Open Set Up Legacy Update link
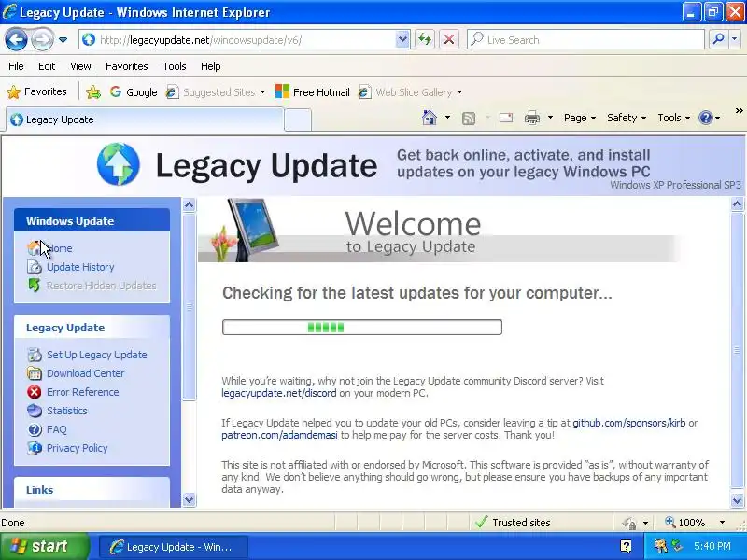The height and width of the screenshot is (560, 747). 97,355
